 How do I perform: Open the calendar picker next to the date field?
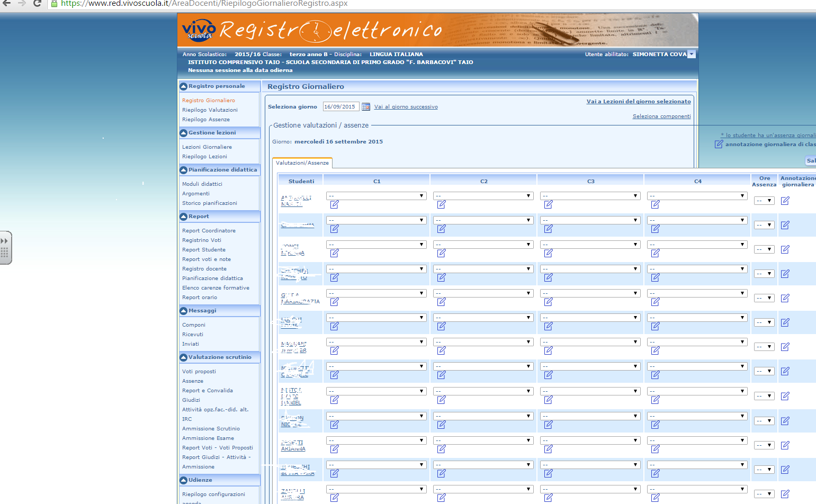pyautogui.click(x=366, y=106)
